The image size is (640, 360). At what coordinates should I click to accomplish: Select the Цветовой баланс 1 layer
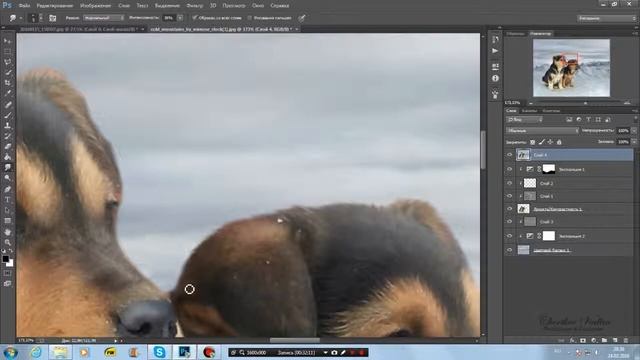click(569, 250)
